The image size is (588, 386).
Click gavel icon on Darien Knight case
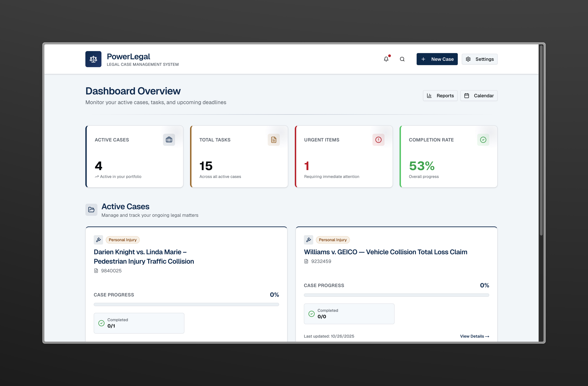pyautogui.click(x=98, y=240)
